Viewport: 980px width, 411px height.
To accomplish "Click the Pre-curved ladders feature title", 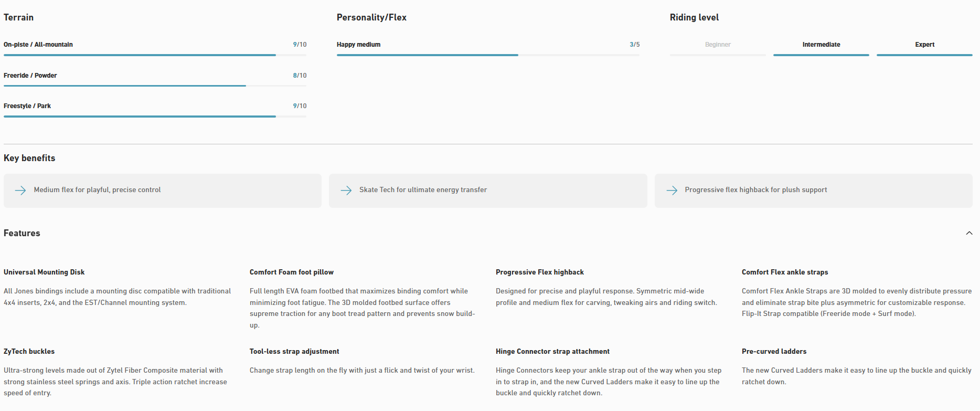I will (774, 351).
